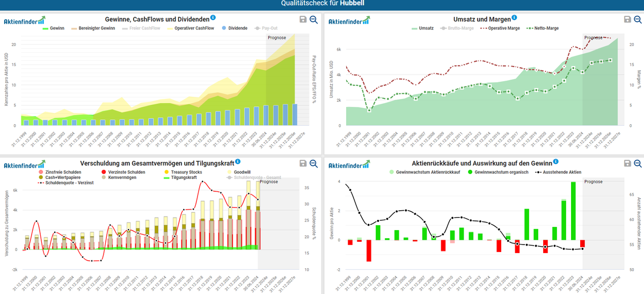Click the page heading Qualitätscheck für Hubbell

click(322, 4)
